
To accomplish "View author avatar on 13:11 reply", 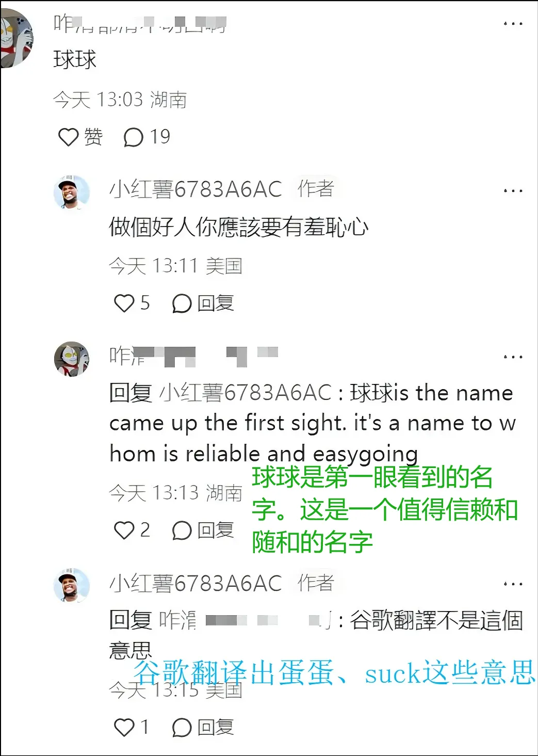I will click(x=72, y=192).
